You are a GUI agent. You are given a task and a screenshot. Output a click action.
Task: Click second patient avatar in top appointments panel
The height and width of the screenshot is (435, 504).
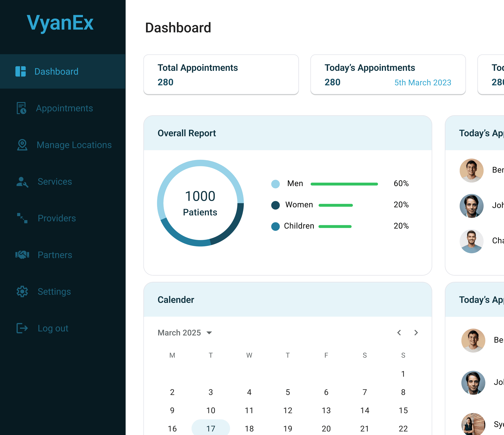(471, 206)
